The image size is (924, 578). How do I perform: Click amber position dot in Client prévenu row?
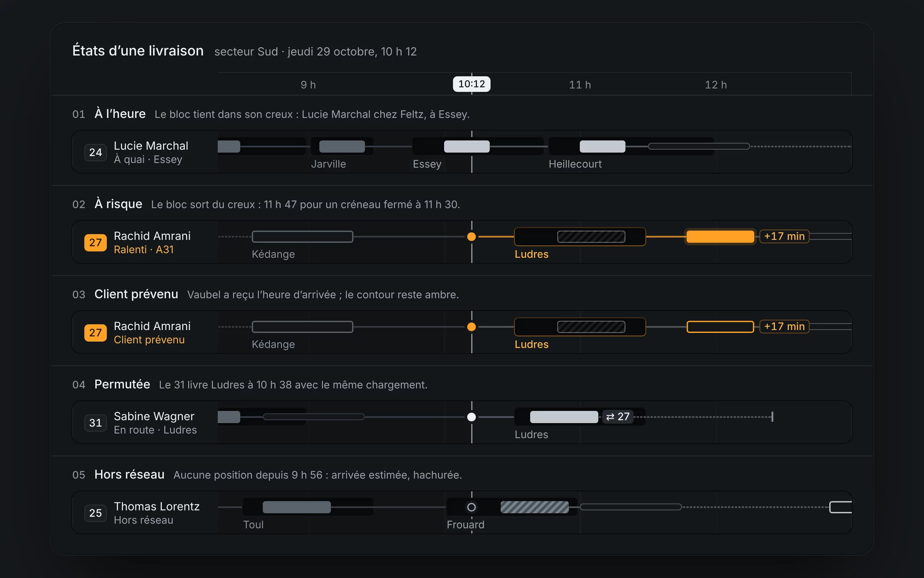pyautogui.click(x=471, y=327)
